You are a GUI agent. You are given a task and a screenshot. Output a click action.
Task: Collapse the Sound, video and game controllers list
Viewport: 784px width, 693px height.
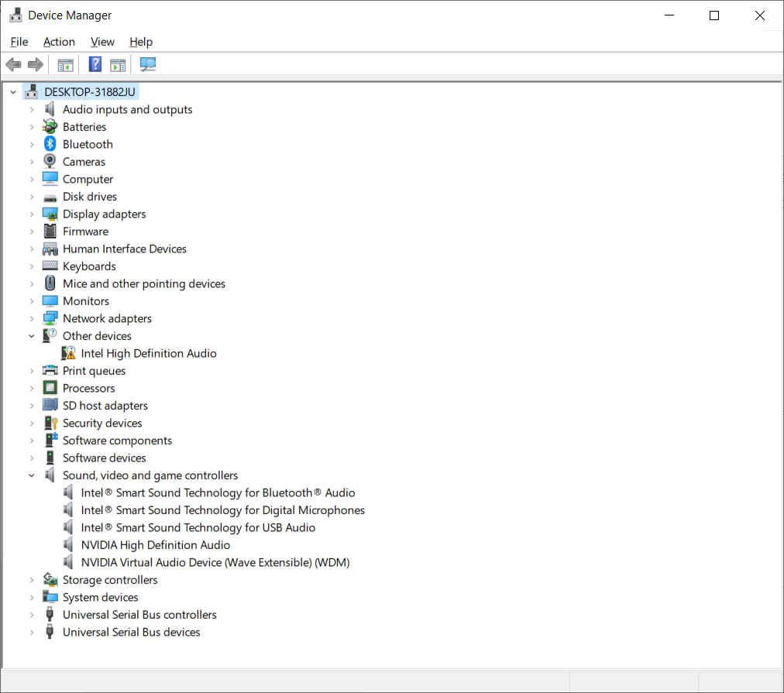(31, 475)
